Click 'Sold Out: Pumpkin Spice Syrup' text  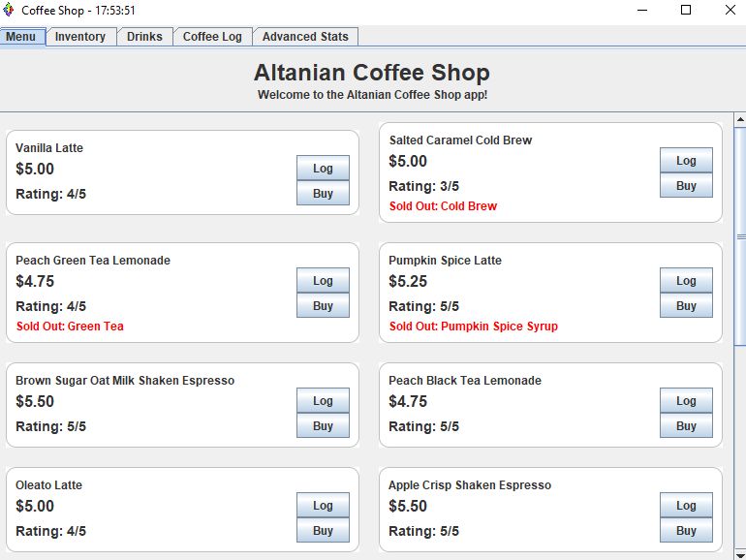coord(474,327)
